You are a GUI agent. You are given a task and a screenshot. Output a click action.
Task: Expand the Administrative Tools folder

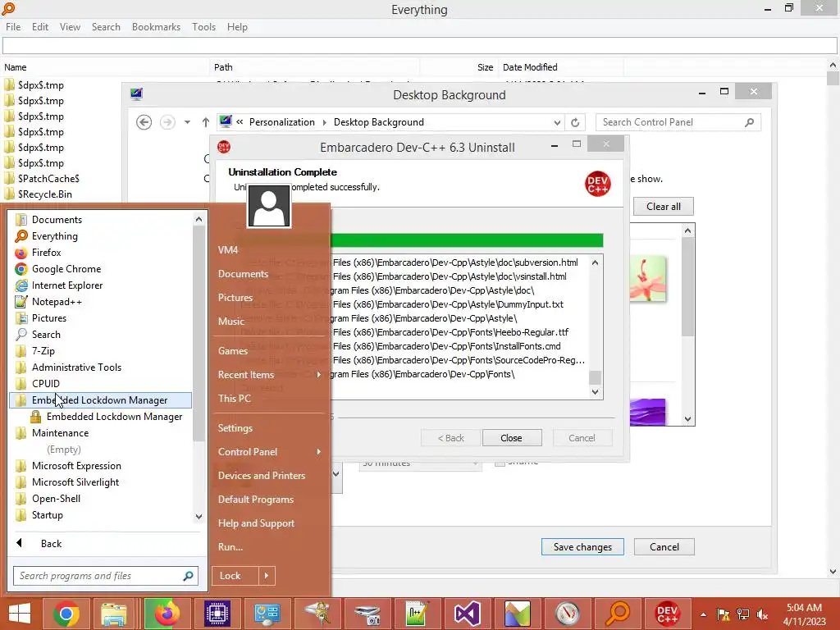[x=100, y=367]
